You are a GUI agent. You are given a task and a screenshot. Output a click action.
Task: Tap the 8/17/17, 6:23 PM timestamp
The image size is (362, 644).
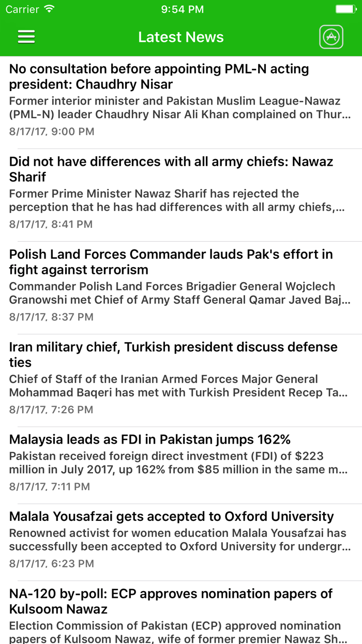pos(51,563)
